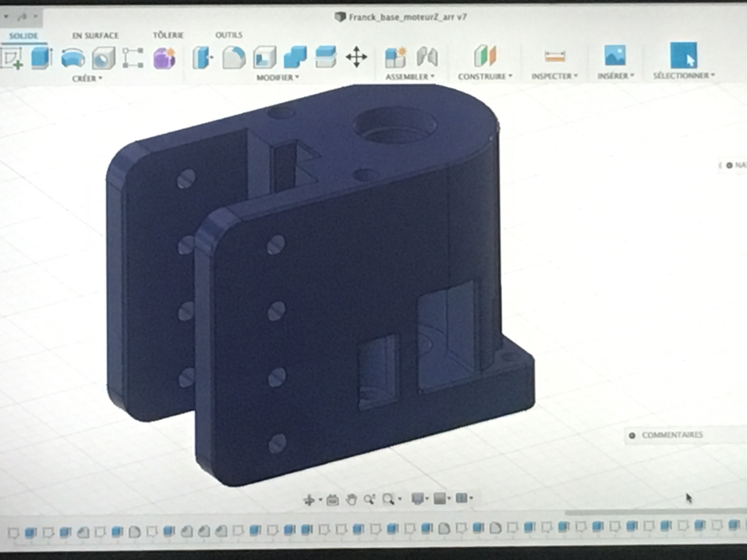This screenshot has height=560, width=747.
Task: Select the Hole tool
Action: [x=104, y=58]
